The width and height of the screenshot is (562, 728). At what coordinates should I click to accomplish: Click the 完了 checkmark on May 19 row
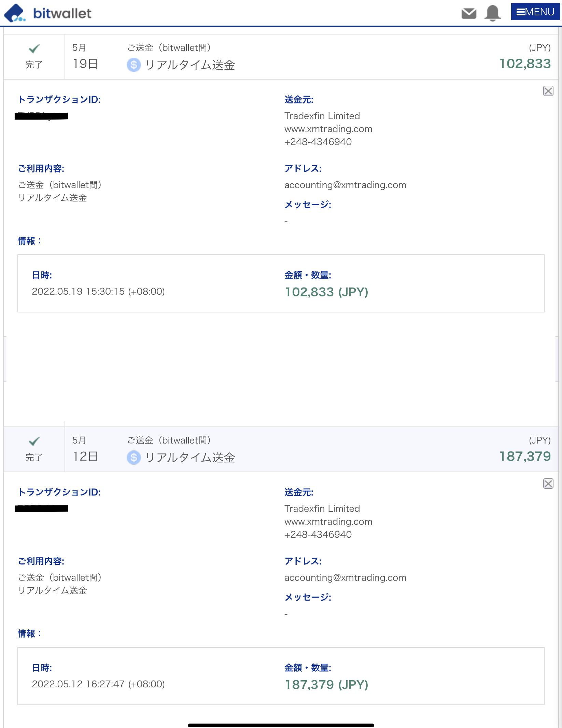(x=34, y=49)
